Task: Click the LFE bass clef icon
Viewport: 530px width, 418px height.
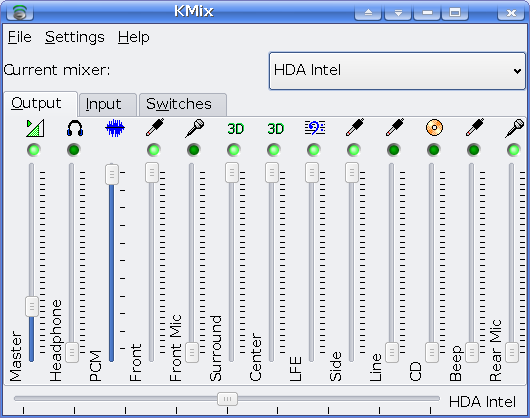Action: (x=315, y=128)
